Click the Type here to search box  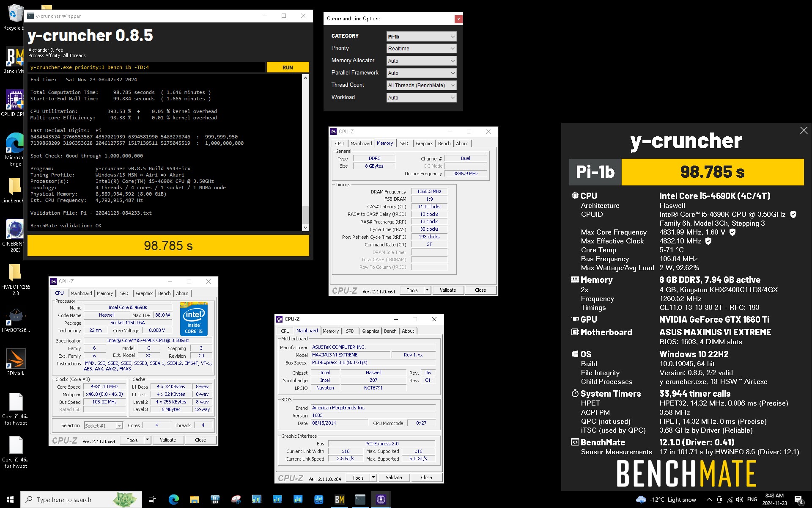81,500
